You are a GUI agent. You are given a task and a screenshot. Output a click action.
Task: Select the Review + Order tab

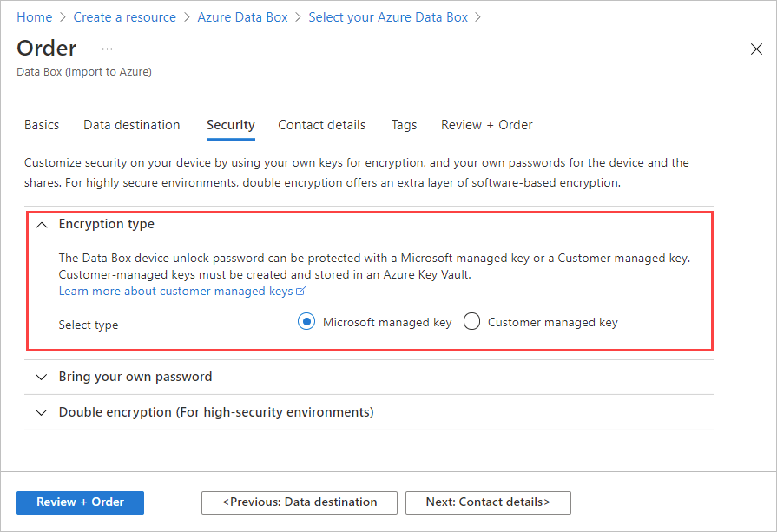tap(486, 125)
